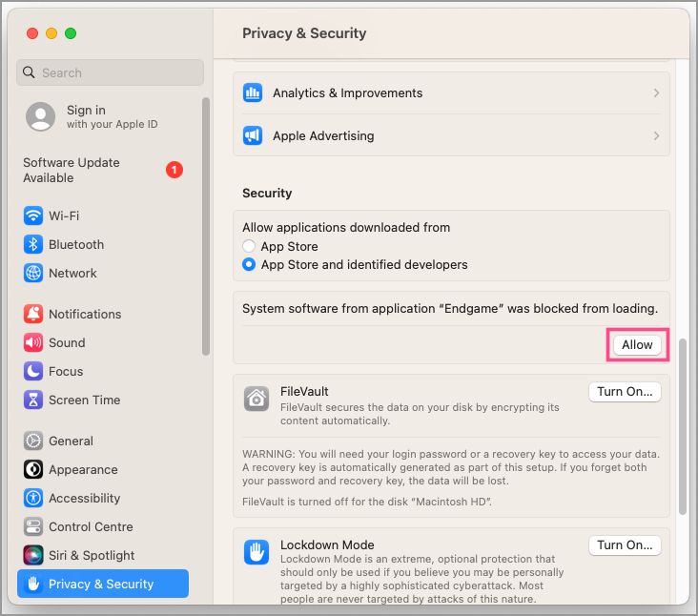This screenshot has height=616, width=698.
Task: Click the Network globe icon
Action: (x=33, y=273)
